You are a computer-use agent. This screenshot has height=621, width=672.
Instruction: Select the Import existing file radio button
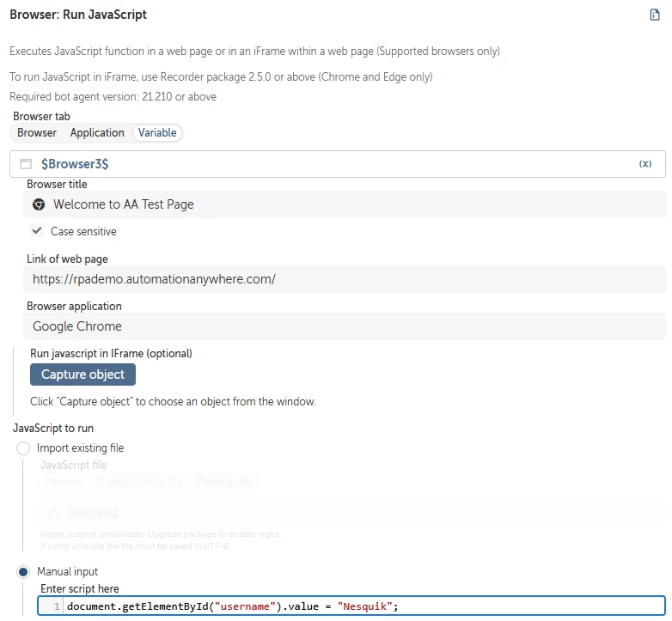pos(23,448)
